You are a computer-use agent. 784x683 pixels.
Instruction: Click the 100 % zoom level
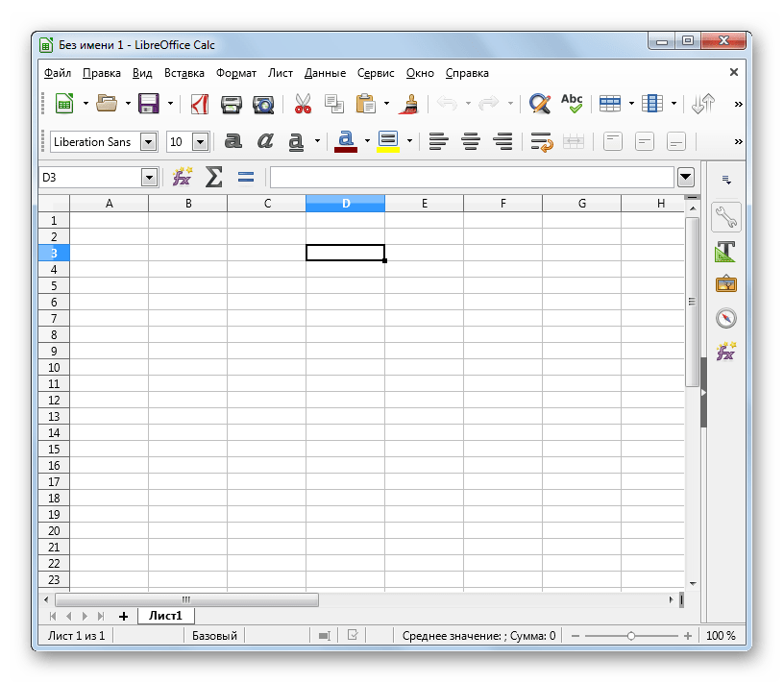[x=721, y=636]
